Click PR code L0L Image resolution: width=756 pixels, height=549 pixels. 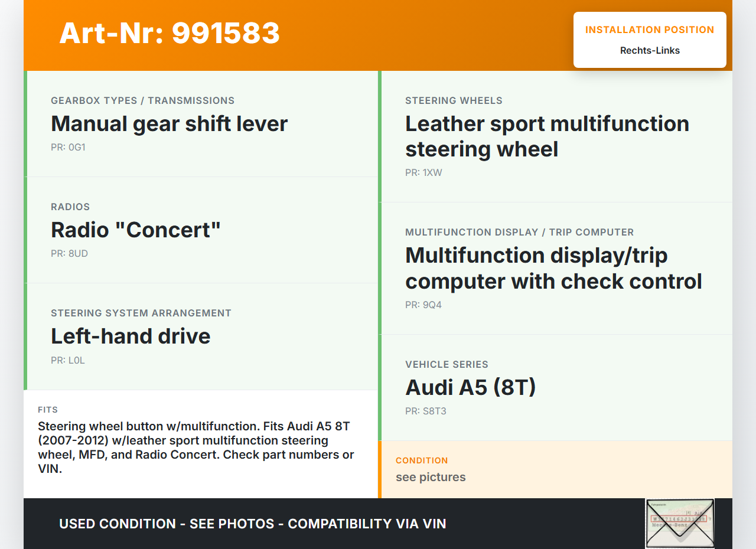pos(68,360)
